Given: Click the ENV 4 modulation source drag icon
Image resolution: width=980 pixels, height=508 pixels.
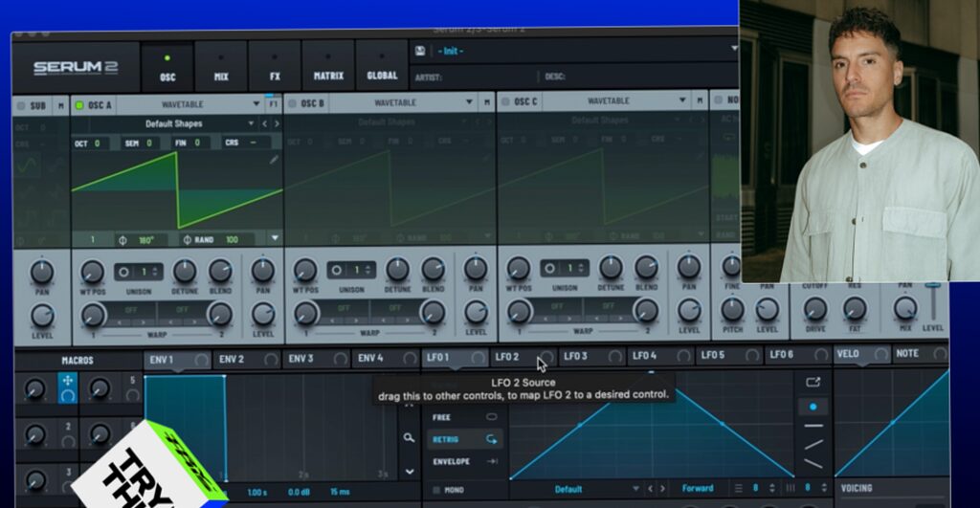Looking at the screenshot, I should coord(410,358).
